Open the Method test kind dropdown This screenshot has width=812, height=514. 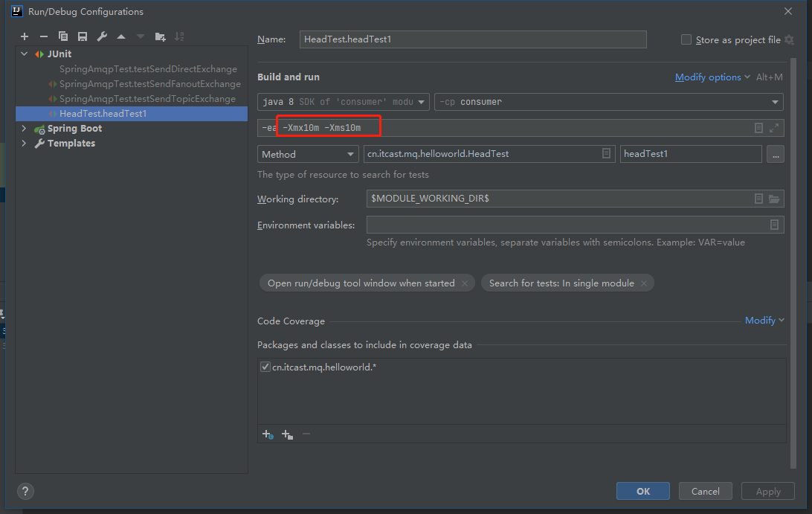point(308,155)
